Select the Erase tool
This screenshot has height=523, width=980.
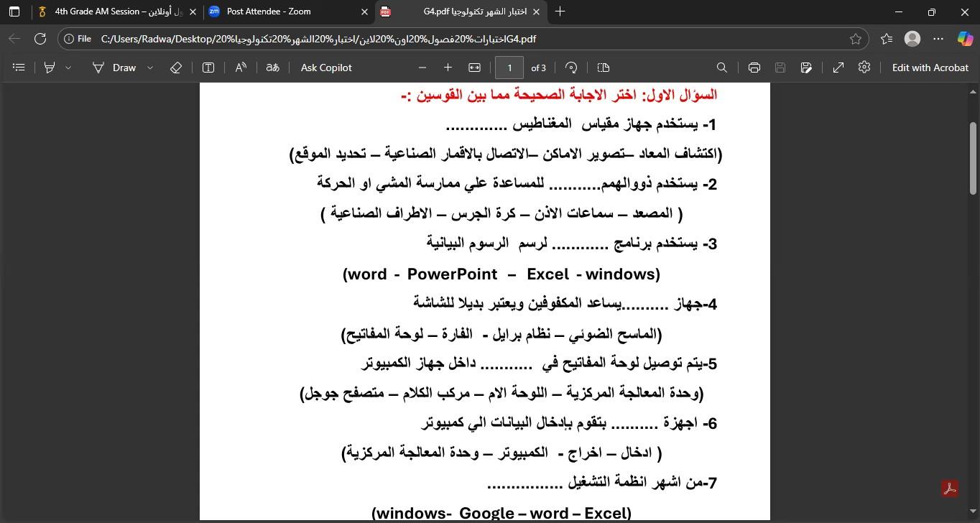click(x=176, y=68)
